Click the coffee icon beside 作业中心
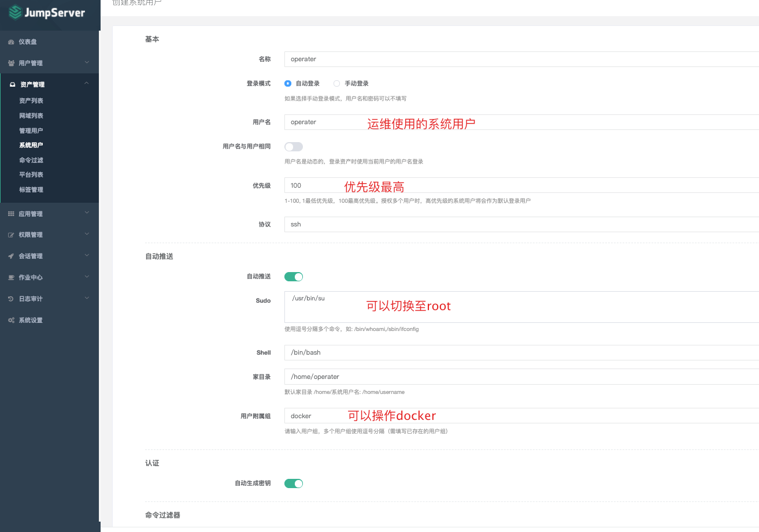The image size is (759, 532). point(11,277)
